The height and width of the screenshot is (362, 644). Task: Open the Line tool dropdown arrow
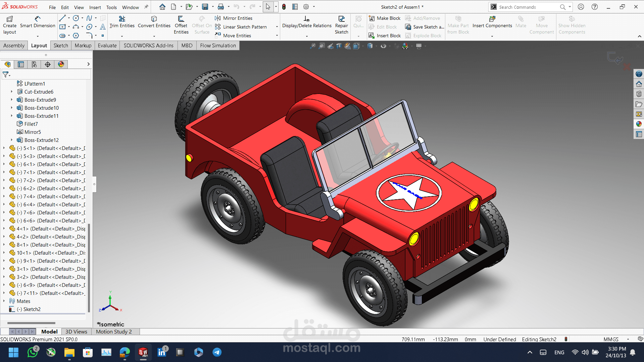click(x=69, y=18)
